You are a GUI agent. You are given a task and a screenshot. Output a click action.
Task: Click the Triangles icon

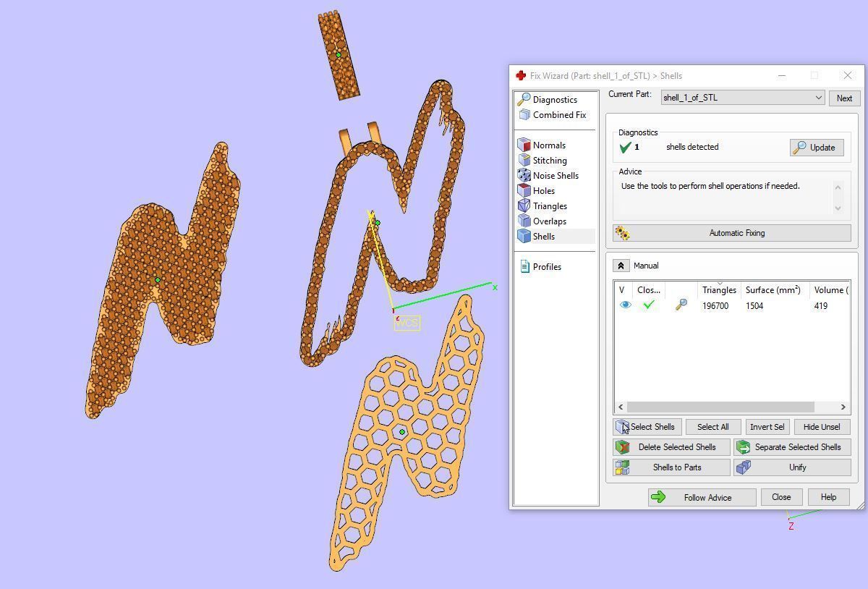point(524,206)
